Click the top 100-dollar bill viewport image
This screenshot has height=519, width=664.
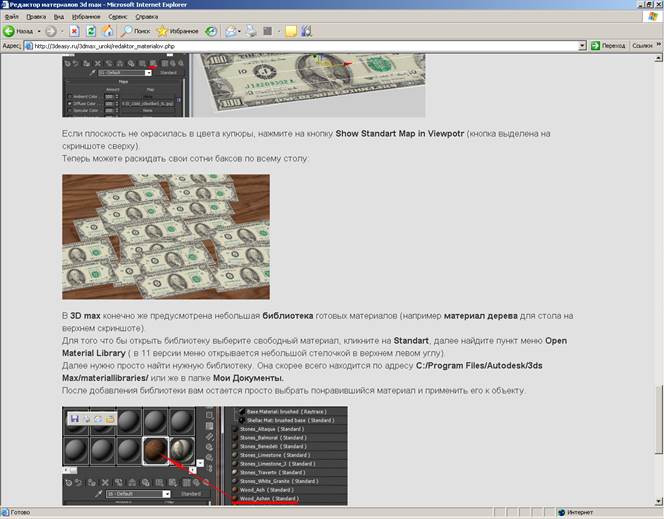(x=309, y=85)
